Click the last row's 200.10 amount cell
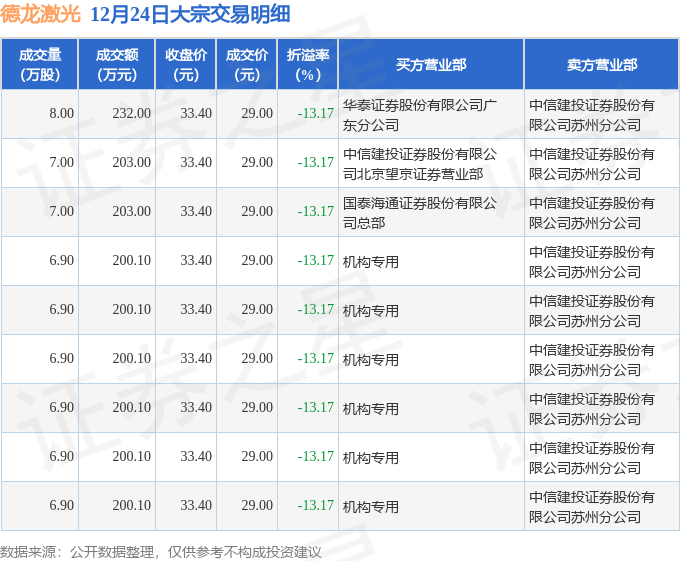This screenshot has width=680, height=561. [117, 506]
